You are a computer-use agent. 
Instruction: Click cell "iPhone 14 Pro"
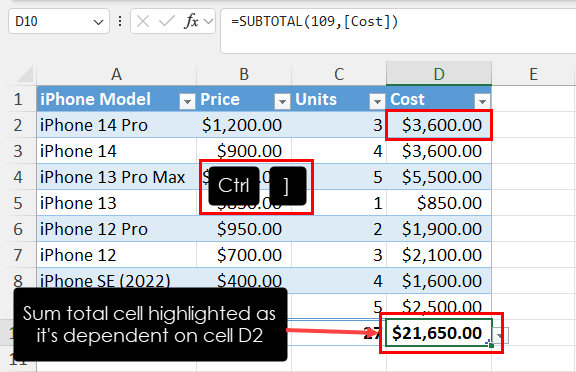(x=116, y=125)
